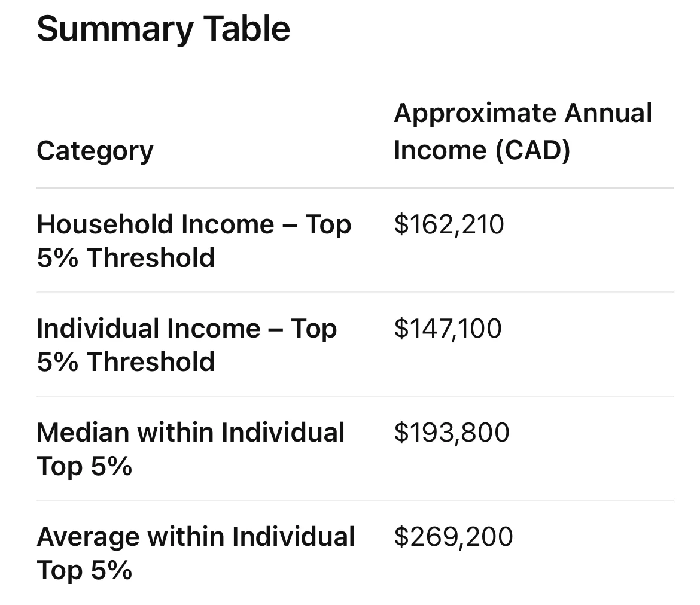The image size is (700, 605).
Task: Click the Approximate Annual Income (CAD) header
Action: coord(522,131)
